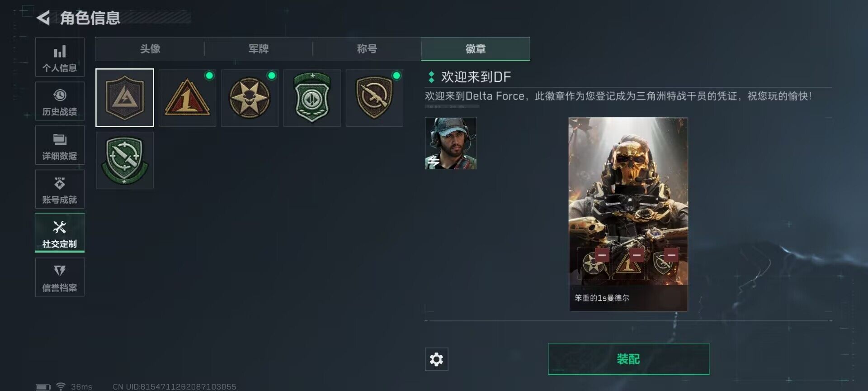Click the 装配 equip button
The width and height of the screenshot is (868, 391).
tap(628, 359)
